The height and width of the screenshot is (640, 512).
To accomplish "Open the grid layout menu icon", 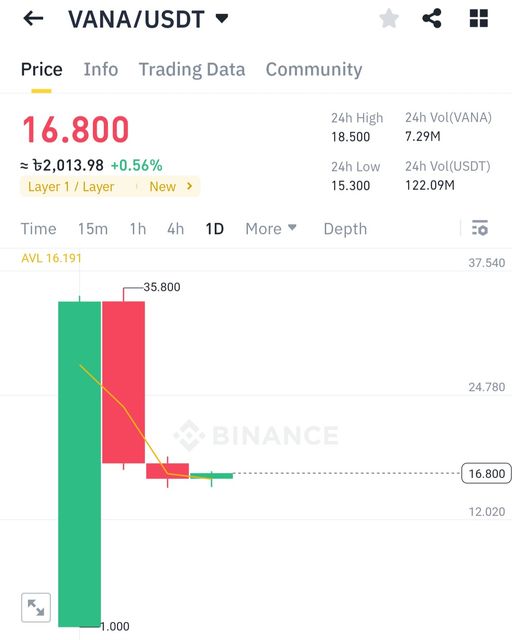I will tap(479, 18).
